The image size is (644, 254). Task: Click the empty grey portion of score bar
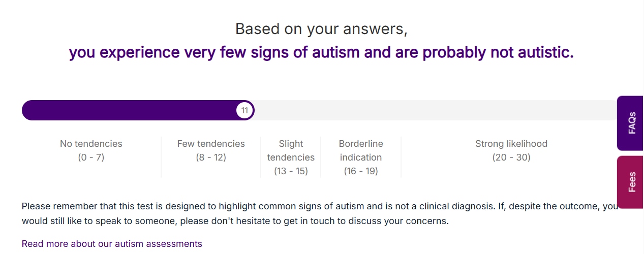tap(432, 110)
